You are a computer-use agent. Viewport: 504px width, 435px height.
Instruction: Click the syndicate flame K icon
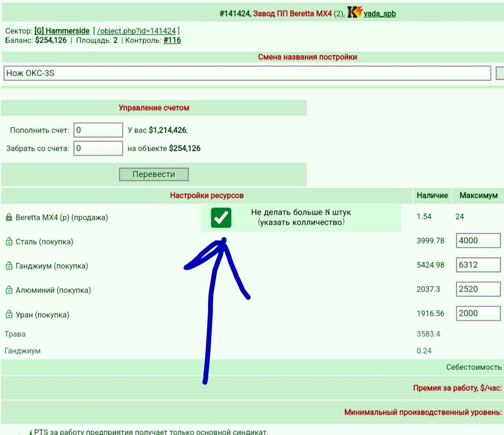pos(355,12)
